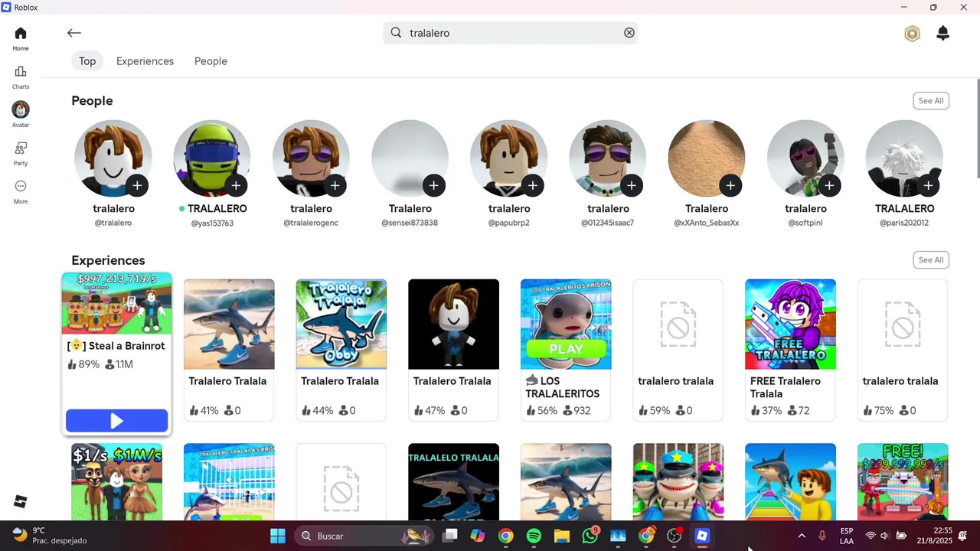980x551 pixels.
Task: Open police sharks game thumbnail
Action: coord(678,482)
